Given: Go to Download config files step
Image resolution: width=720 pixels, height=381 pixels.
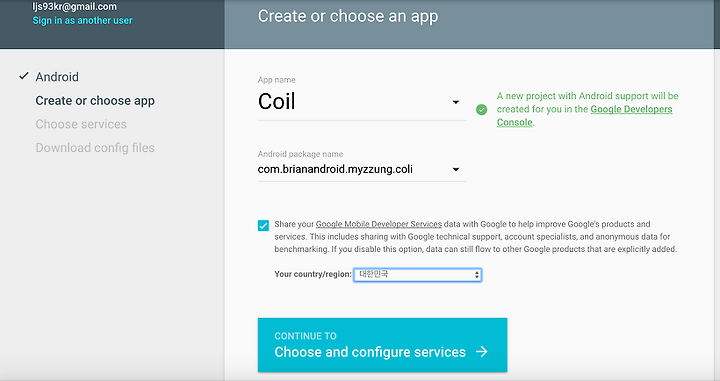Looking at the screenshot, I should pyautogui.click(x=95, y=148).
